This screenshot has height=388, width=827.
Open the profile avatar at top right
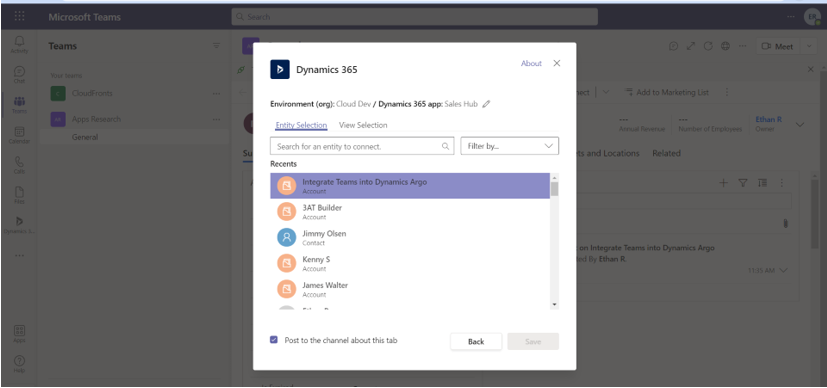(812, 17)
